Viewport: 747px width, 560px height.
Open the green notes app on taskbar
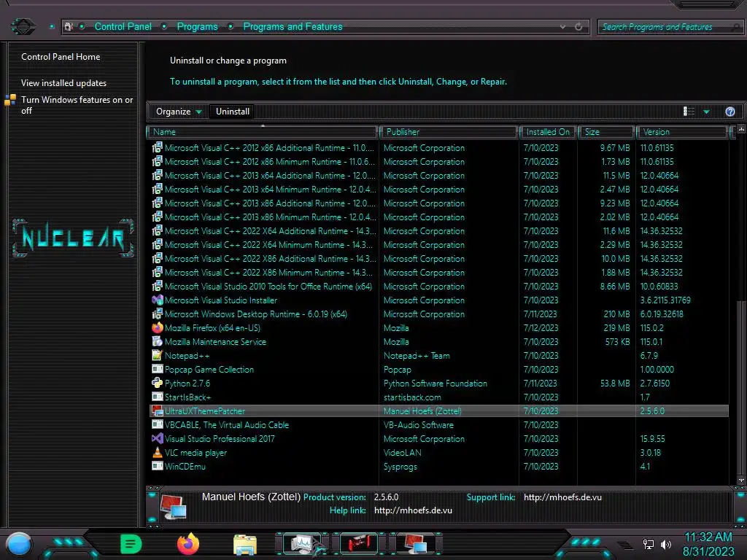[131, 544]
